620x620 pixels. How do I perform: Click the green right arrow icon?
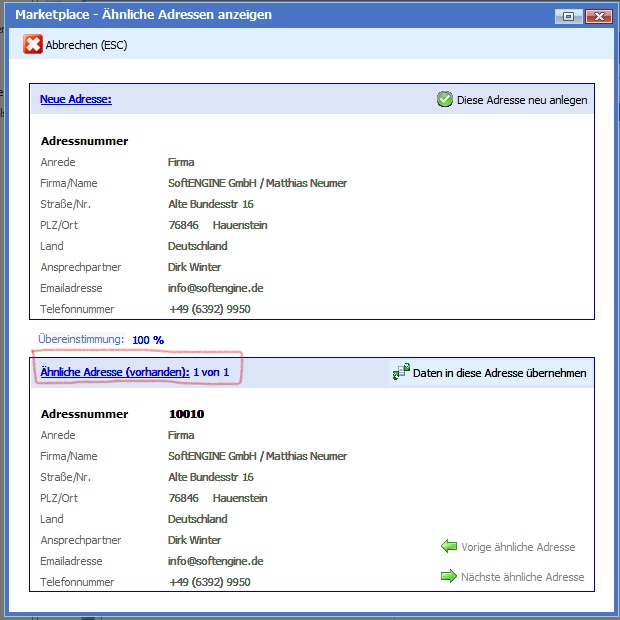(x=449, y=576)
